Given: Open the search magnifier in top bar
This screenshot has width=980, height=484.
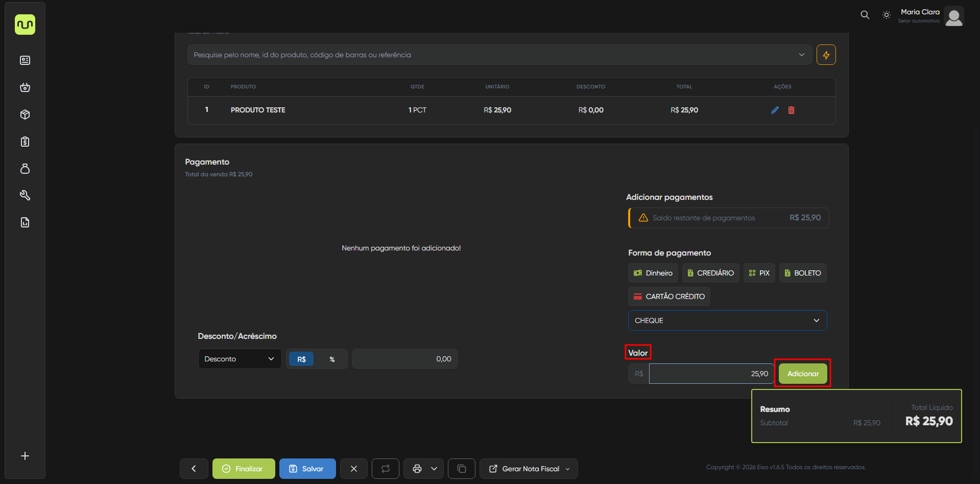Looking at the screenshot, I should tap(865, 15).
